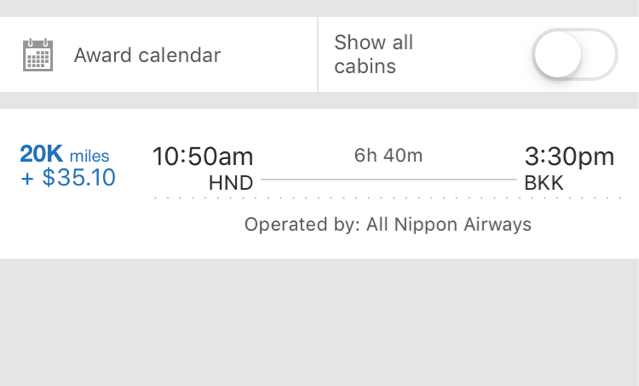Click the route line between HND and BKK
Screen dimensions: 639x386
click(389, 179)
